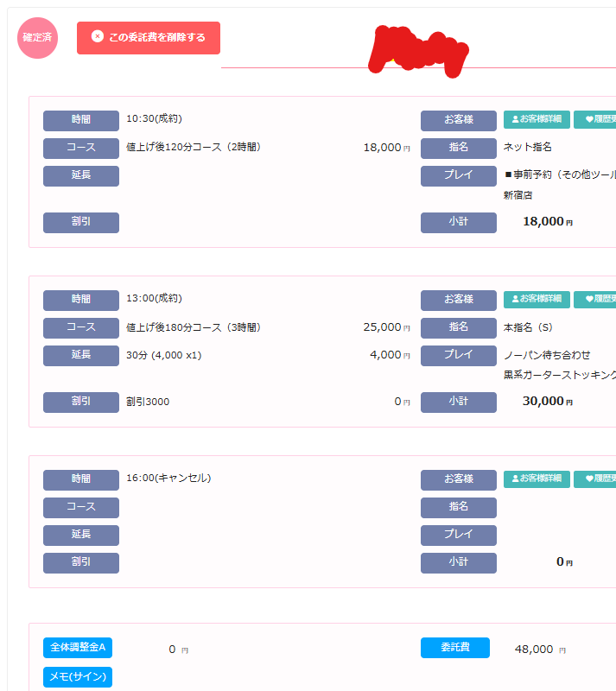Open heart 履歴 button for 16:00 booking
Screen dimensions: 616x691
pos(595,479)
